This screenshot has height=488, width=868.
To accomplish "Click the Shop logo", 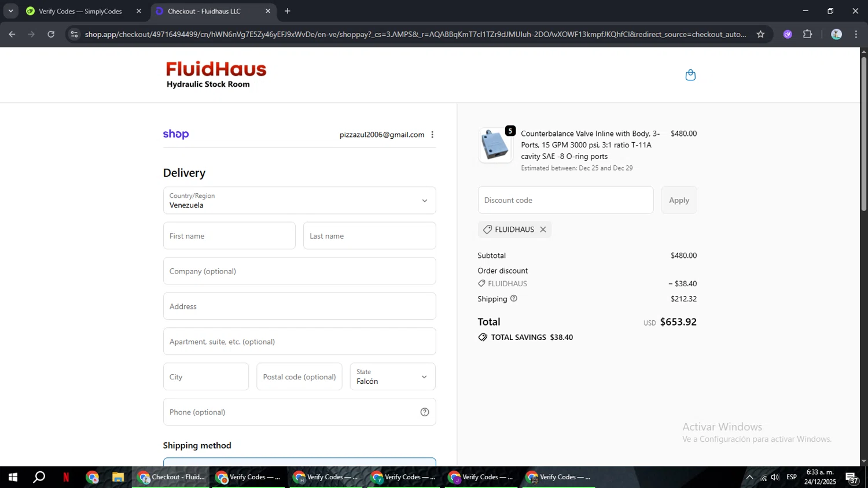I will click(176, 134).
